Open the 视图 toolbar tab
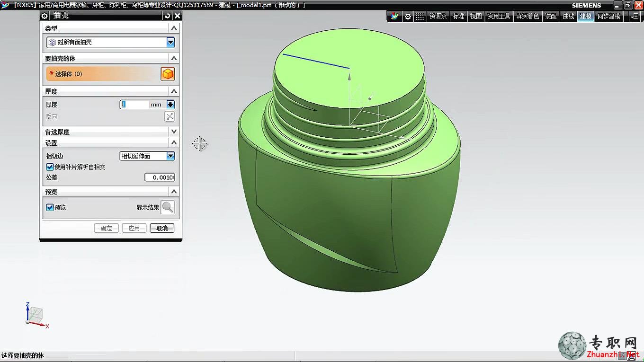644x362 pixels. coord(475,16)
